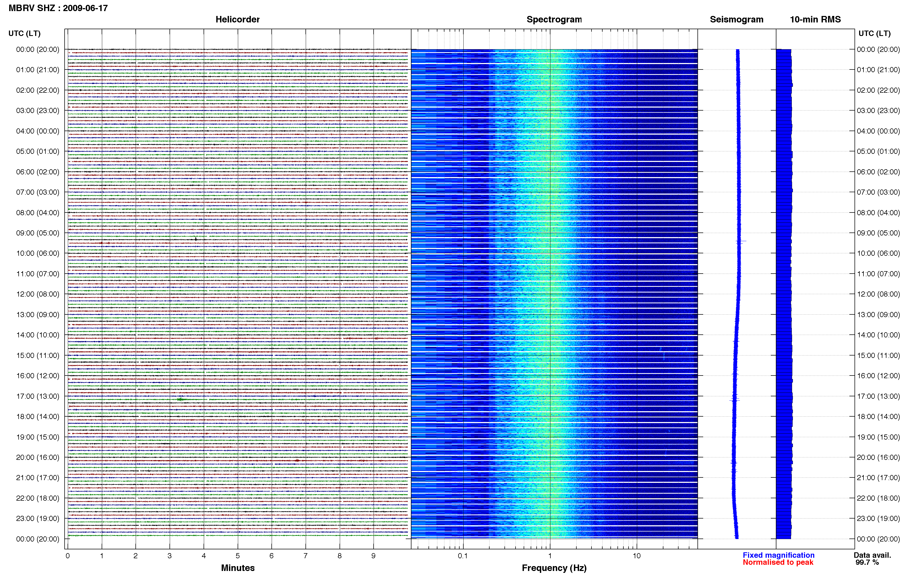924x578 pixels.
Task: Click left axis label 14:00 (10:00)
Action: (x=38, y=335)
